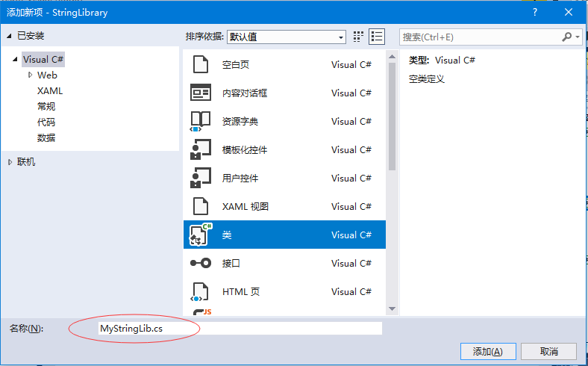Screen dimensions: 588x366
Task: Select the XAML 视图 template icon
Action: (200, 207)
